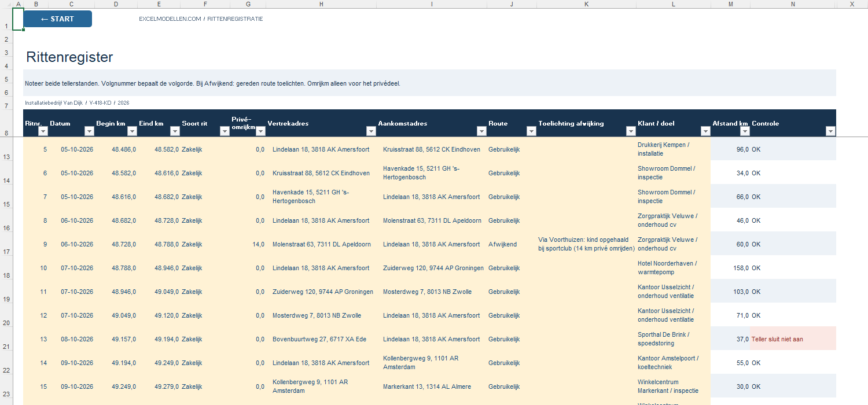Open the Vertrekadres filter dropdown
The image size is (868, 405).
click(371, 131)
